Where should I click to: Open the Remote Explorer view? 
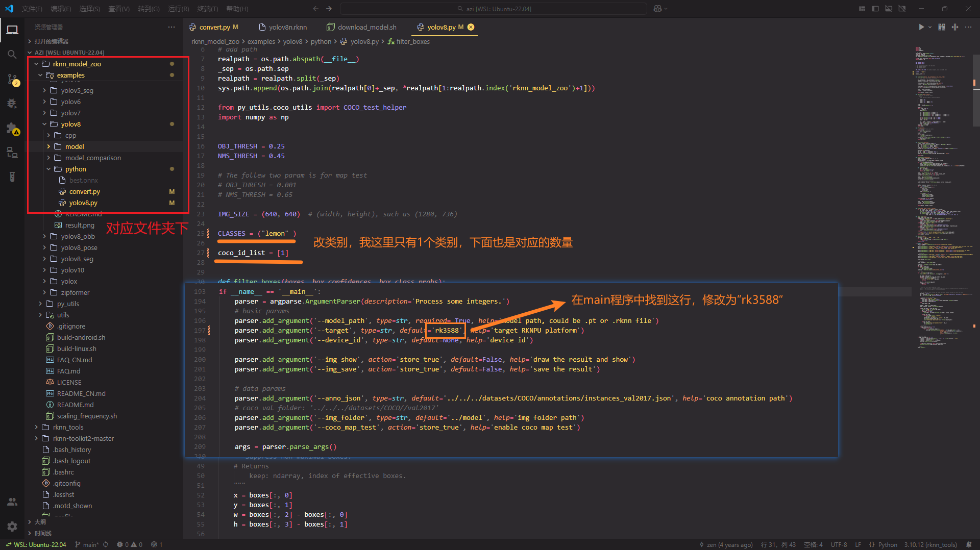click(x=12, y=153)
